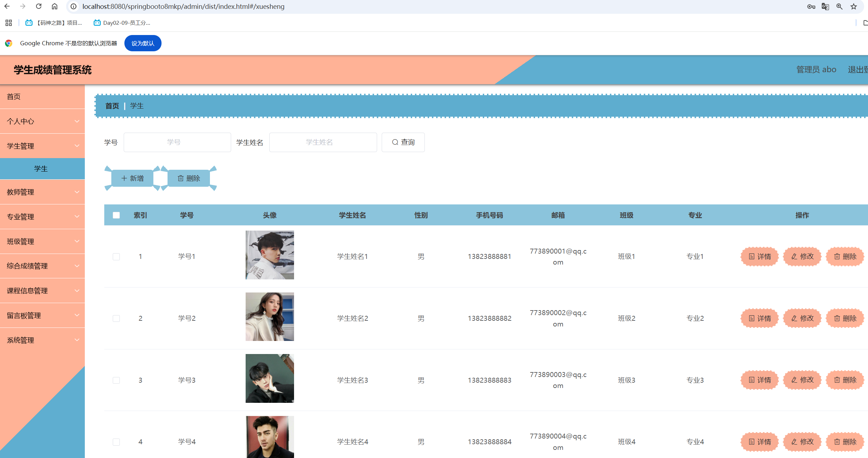This screenshot has height=458, width=868.
Task: Click the 新增 add button
Action: (133, 178)
